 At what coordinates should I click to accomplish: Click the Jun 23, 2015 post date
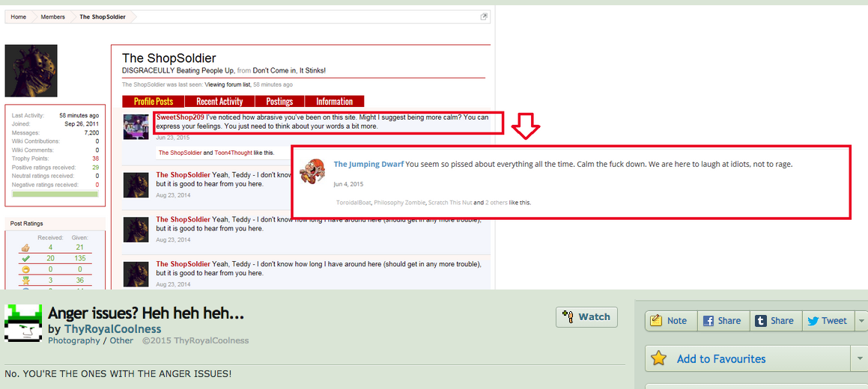173,137
